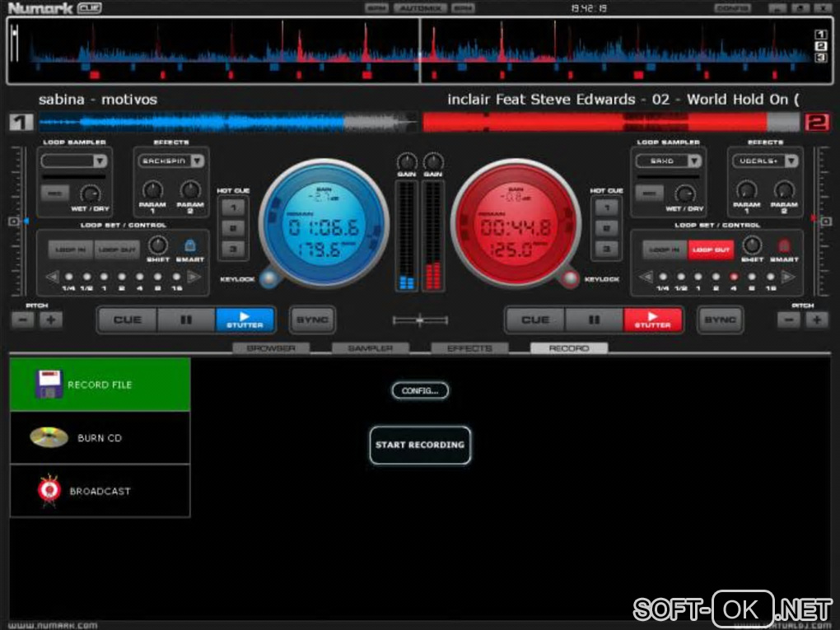The height and width of the screenshot is (630, 840).
Task: Select 4 beat loop on deck 2
Action: (x=734, y=277)
